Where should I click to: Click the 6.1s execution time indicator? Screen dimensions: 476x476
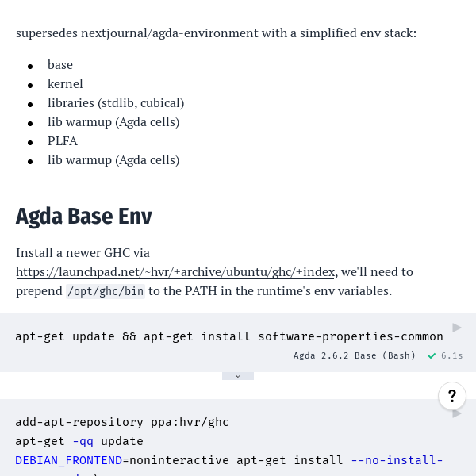(x=451, y=355)
